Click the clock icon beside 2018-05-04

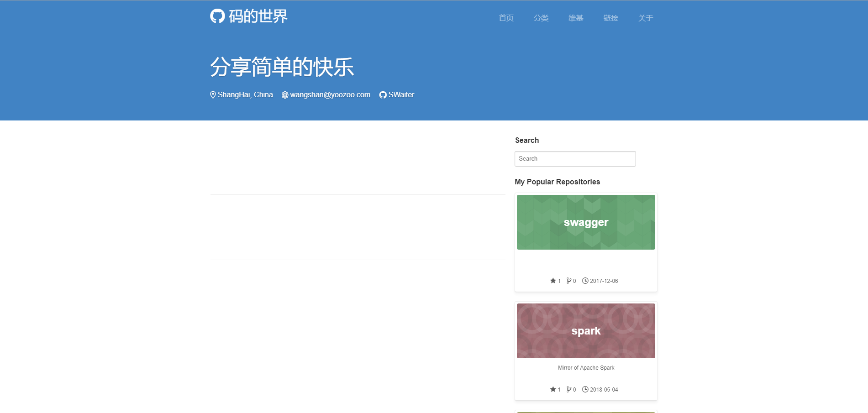click(x=585, y=389)
